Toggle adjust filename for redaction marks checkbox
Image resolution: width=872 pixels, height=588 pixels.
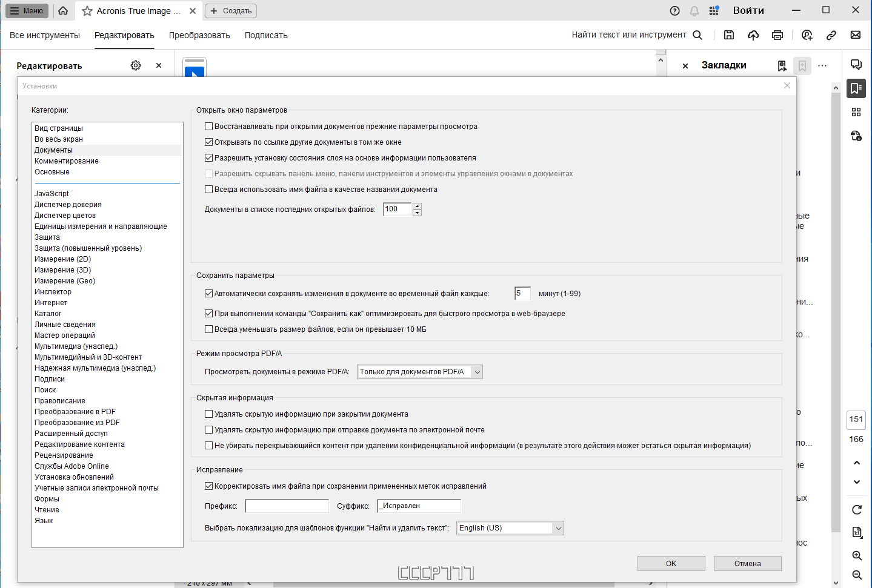coord(208,486)
